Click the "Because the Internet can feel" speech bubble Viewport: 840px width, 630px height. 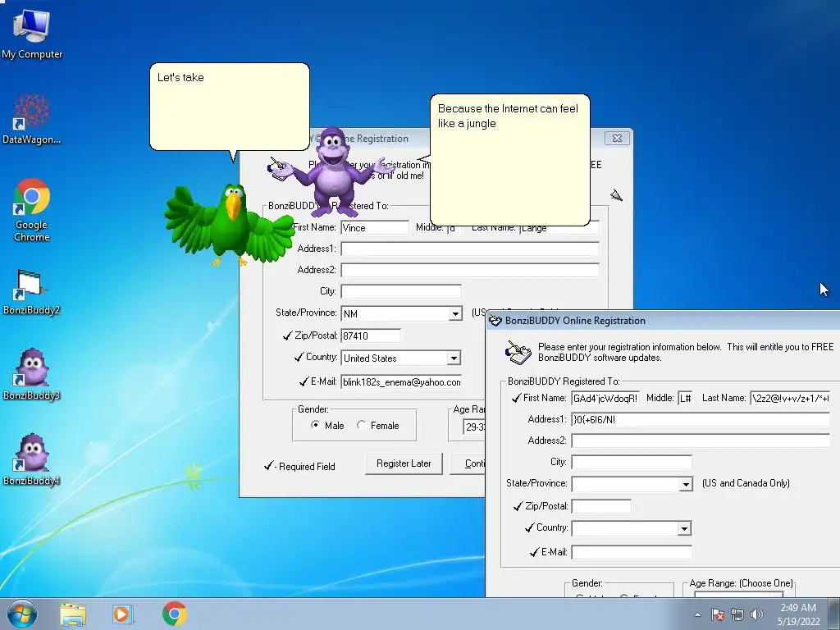coord(510,160)
